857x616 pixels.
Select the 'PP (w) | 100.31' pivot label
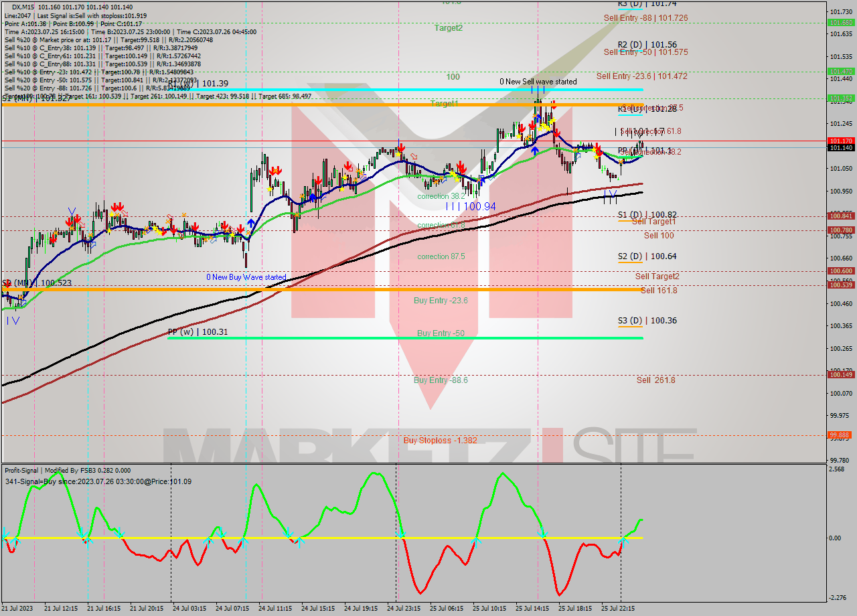pyautogui.click(x=198, y=331)
